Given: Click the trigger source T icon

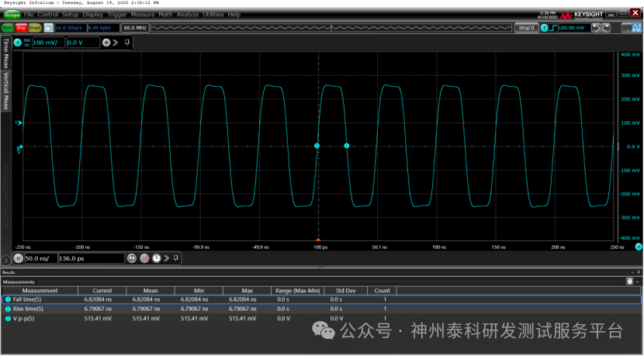Looking at the screenshot, I should [x=544, y=27].
